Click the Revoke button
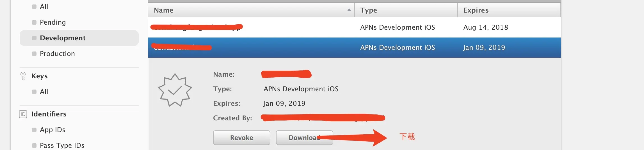Screen dimensions: 644x150 (x=241, y=138)
